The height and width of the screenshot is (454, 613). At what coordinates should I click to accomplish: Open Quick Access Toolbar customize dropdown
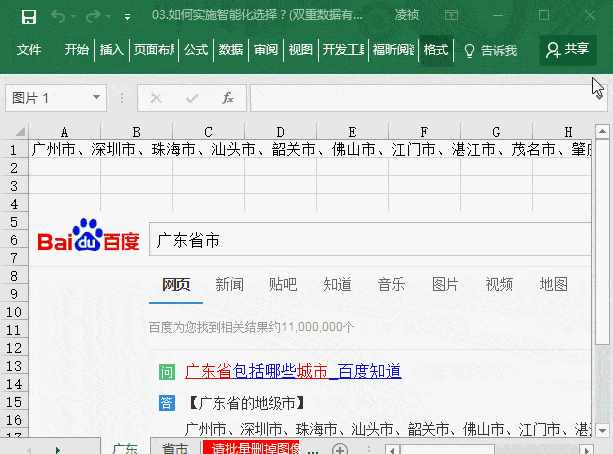tap(127, 17)
